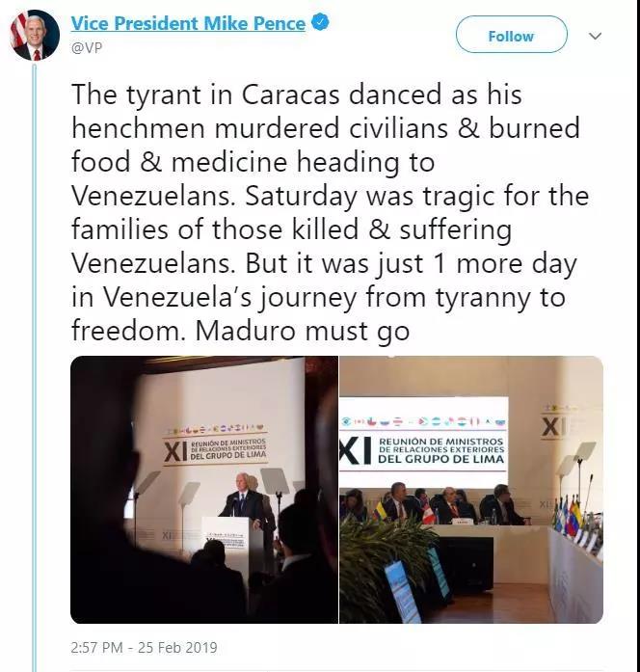Select the @VP handle
This screenshot has width=640, height=672.
(x=87, y=48)
